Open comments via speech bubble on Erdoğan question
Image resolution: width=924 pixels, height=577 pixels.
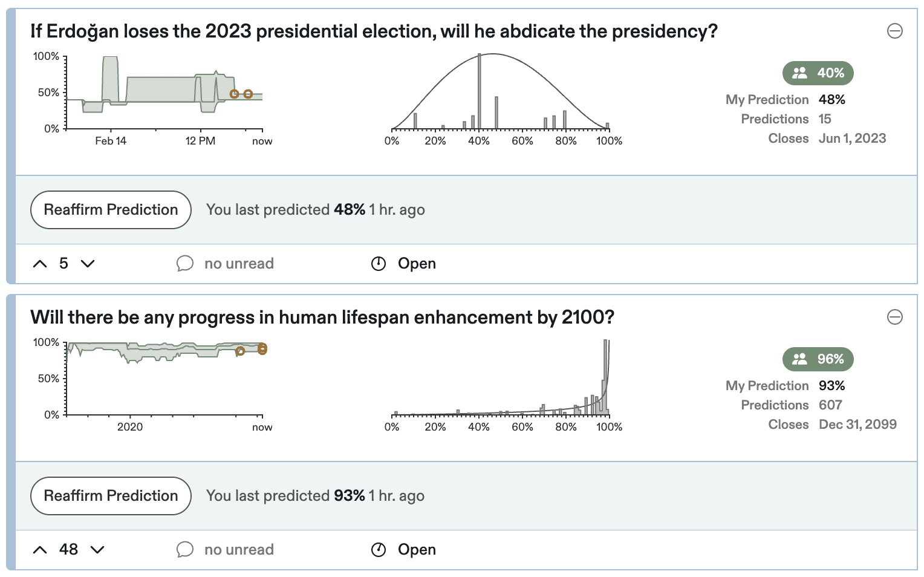pyautogui.click(x=185, y=263)
